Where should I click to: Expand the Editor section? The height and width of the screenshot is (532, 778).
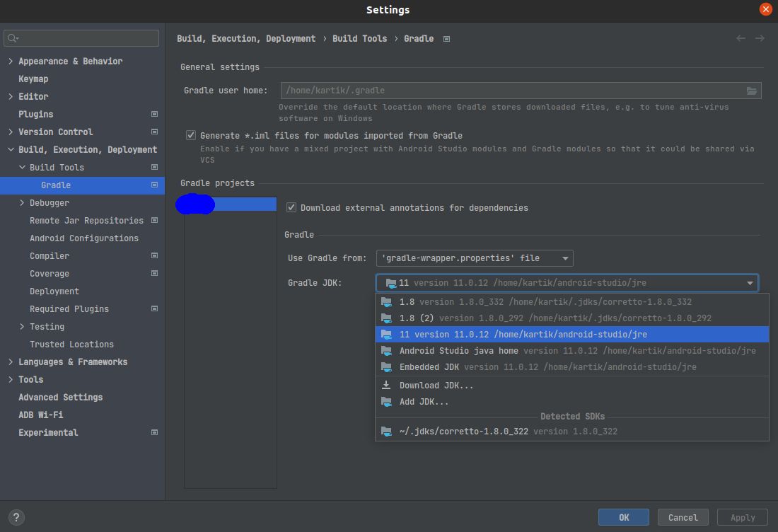[11, 96]
